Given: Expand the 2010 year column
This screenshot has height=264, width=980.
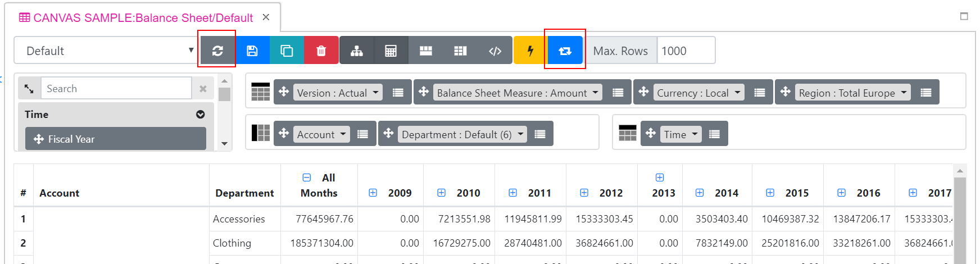Looking at the screenshot, I should [442, 193].
